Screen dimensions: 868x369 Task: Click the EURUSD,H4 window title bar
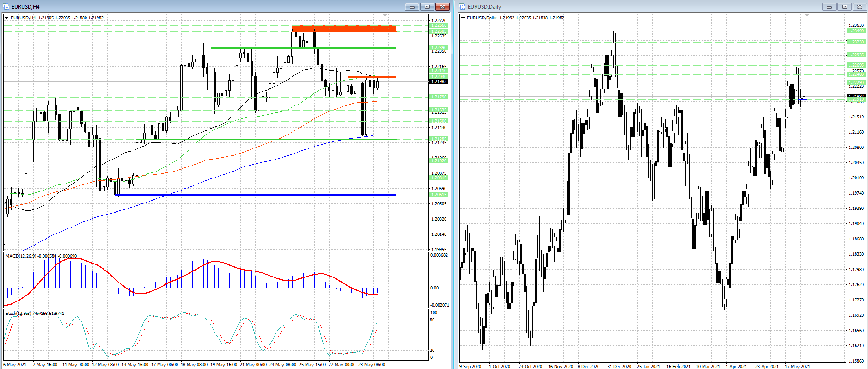coord(185,6)
